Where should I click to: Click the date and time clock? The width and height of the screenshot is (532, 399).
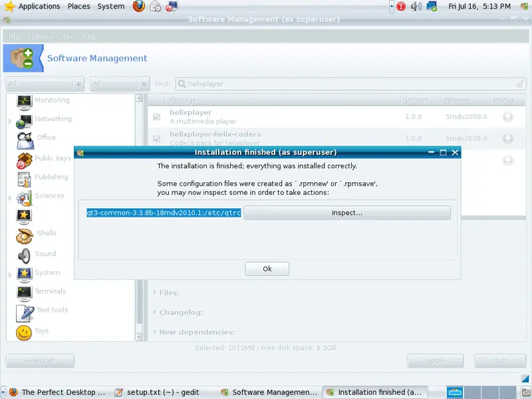[x=479, y=6]
